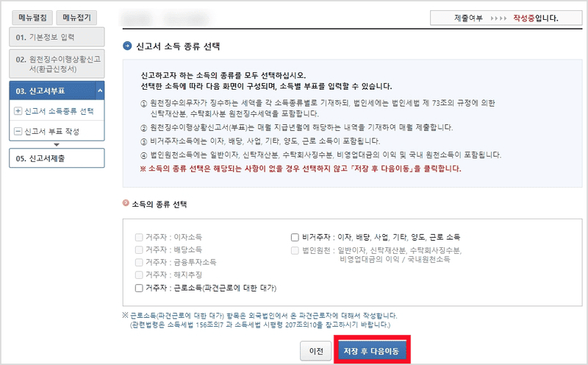Click item ③ about 비거주자소득
This screenshot has width=588, height=365.
click(260, 141)
